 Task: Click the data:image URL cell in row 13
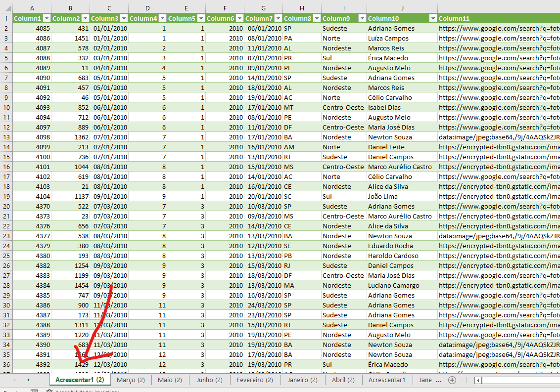pos(499,137)
